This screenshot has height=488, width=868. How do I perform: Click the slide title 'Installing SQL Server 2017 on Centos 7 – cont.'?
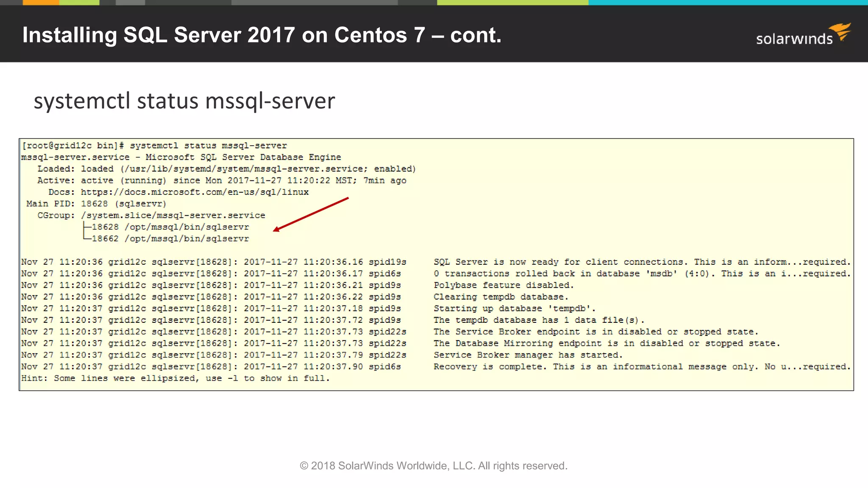point(262,35)
